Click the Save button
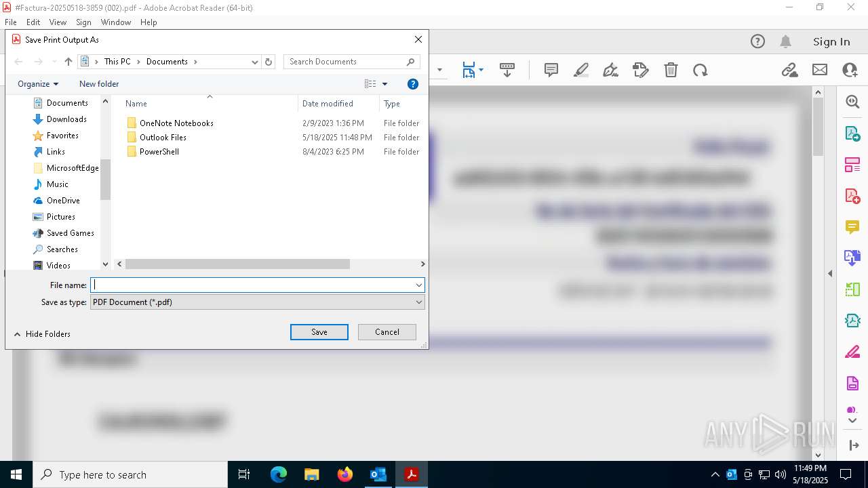868x488 pixels. [319, 332]
